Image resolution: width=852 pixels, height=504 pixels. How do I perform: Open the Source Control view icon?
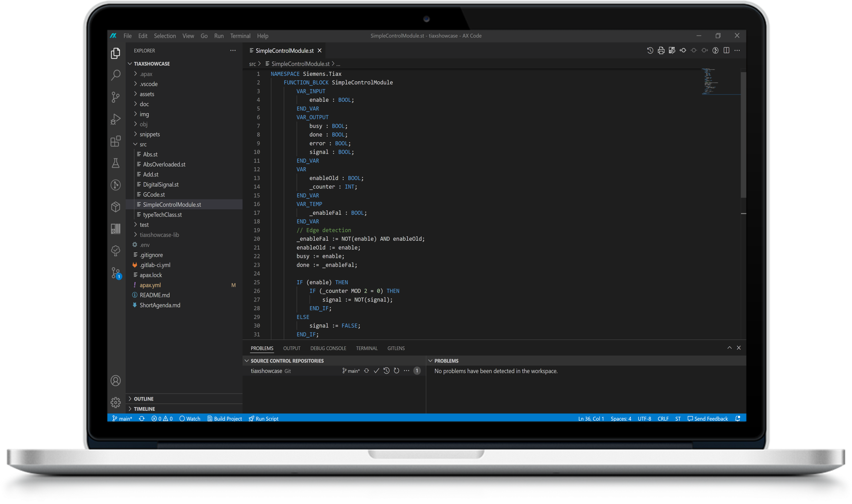116,97
